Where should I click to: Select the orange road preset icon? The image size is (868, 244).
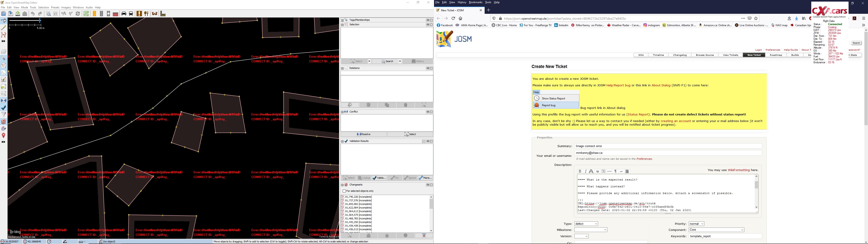(94, 14)
